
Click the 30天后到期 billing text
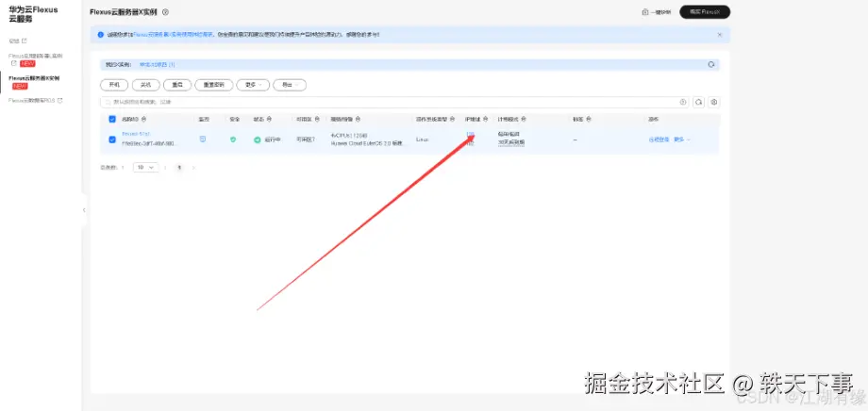click(511, 143)
